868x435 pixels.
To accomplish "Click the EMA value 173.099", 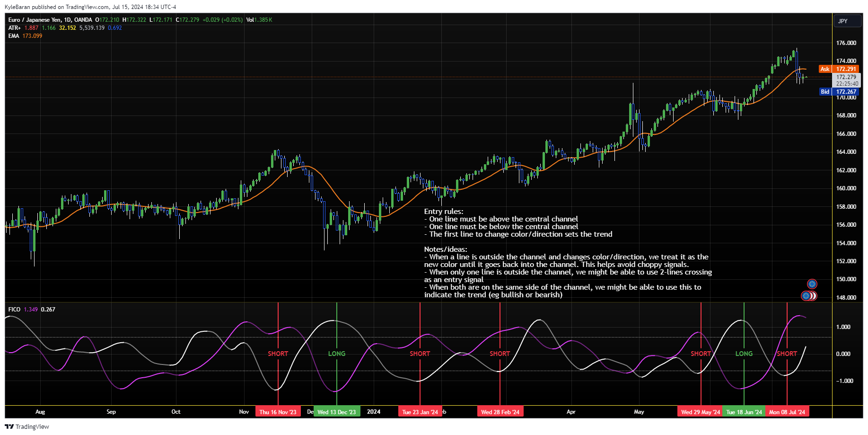I will (x=32, y=36).
